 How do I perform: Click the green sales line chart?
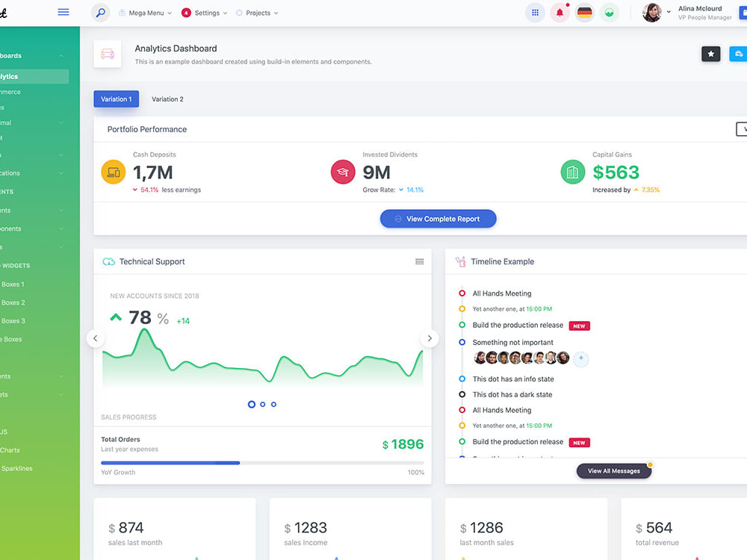coord(262,358)
